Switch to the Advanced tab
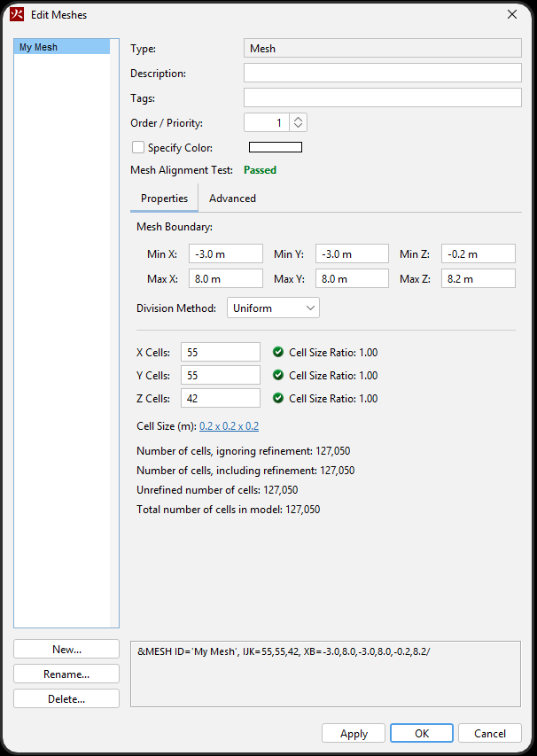 point(232,199)
